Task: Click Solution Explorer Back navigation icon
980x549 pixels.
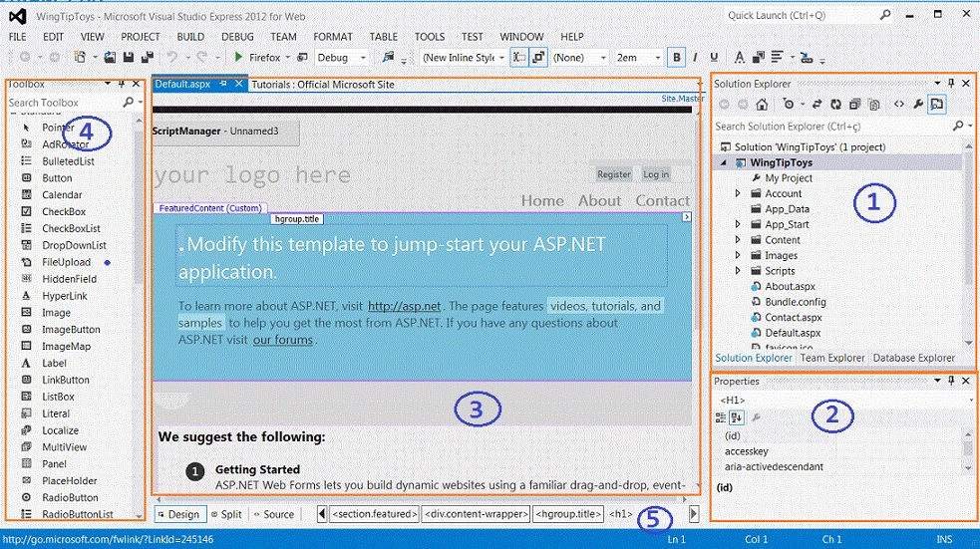Action: pyautogui.click(x=724, y=105)
